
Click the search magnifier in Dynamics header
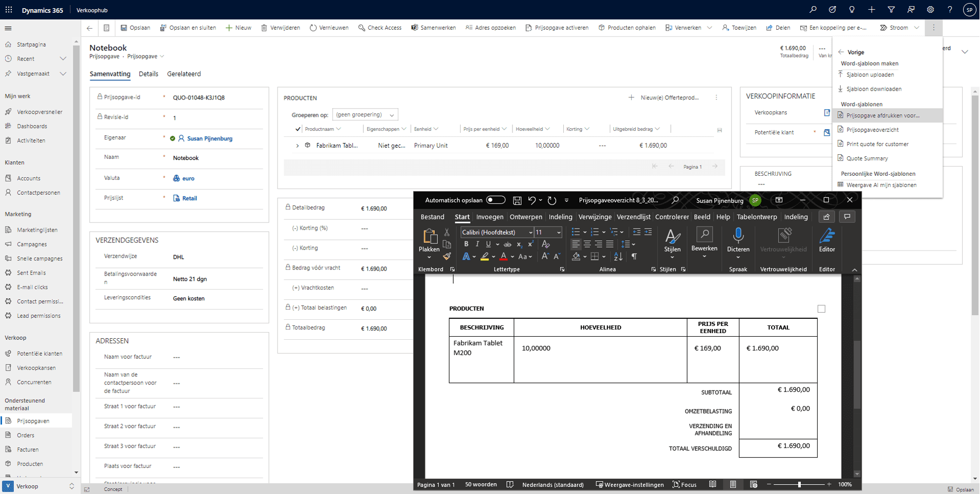click(x=813, y=10)
